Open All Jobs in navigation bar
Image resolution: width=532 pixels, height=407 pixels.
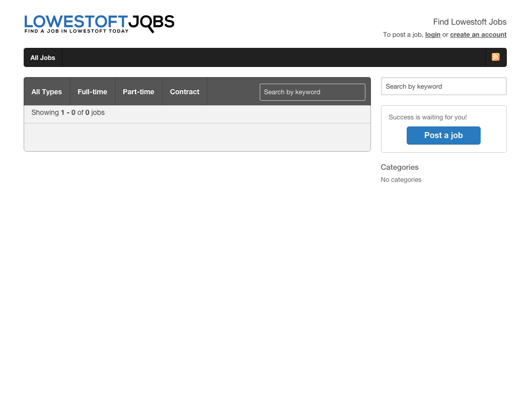(43, 58)
